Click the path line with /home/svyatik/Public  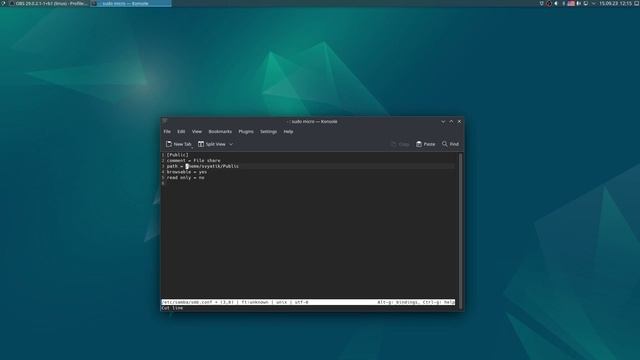[203, 166]
